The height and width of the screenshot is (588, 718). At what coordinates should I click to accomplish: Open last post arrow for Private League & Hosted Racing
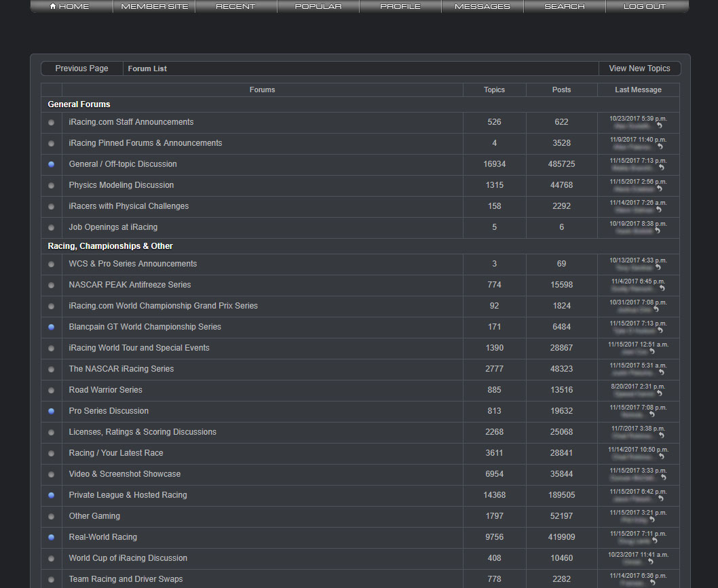[x=662, y=498]
